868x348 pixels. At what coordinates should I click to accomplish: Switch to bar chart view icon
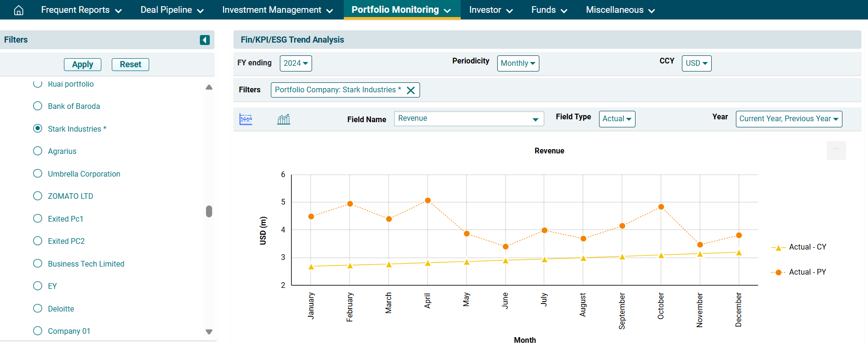point(284,119)
